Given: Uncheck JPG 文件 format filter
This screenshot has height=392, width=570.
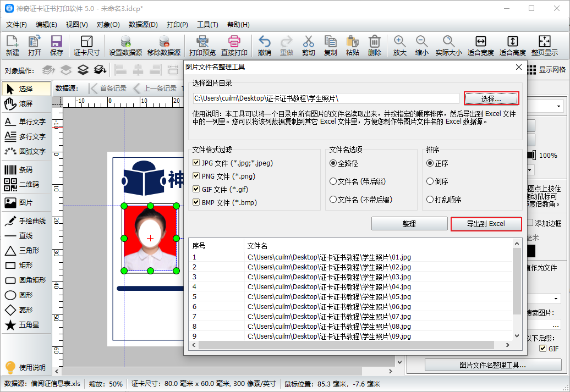Looking at the screenshot, I should tap(196, 163).
